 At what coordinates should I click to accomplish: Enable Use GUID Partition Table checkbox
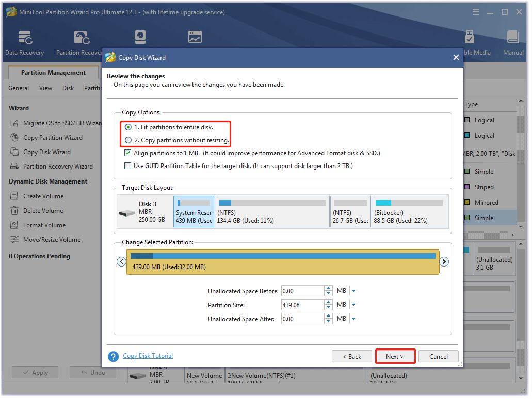(127, 166)
